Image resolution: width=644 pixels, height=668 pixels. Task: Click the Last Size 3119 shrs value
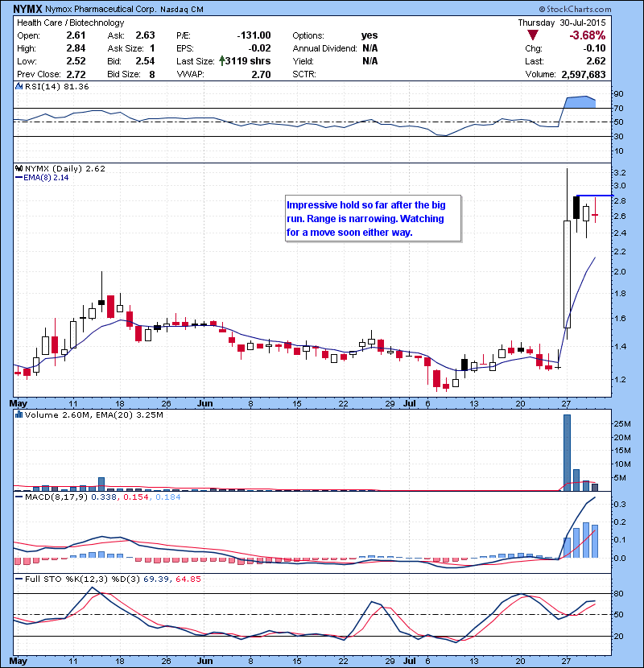[x=248, y=61]
